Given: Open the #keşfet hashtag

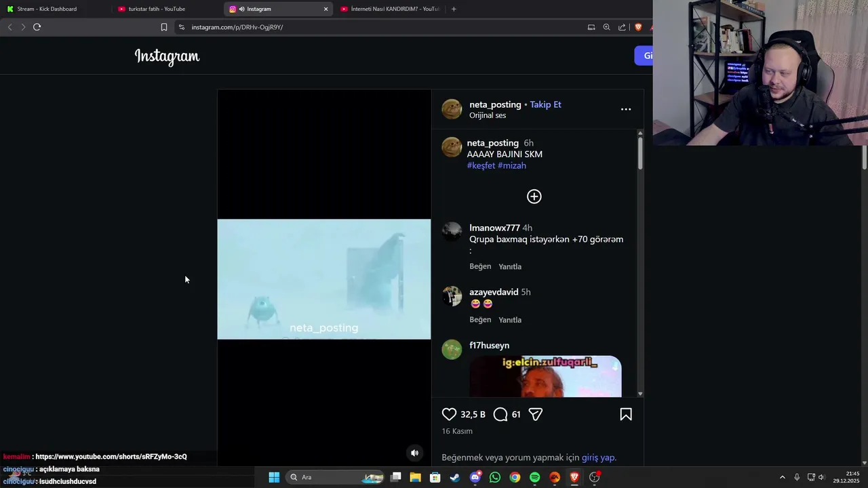Looking at the screenshot, I should 481,165.
